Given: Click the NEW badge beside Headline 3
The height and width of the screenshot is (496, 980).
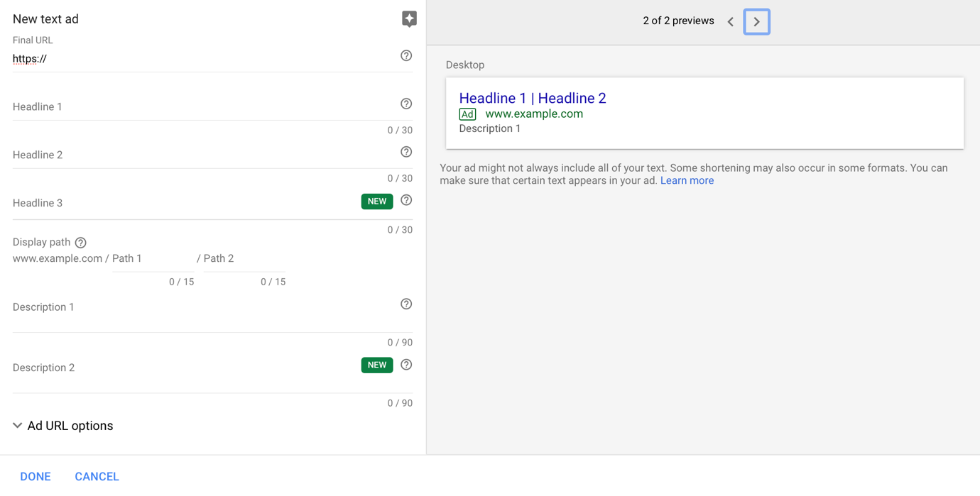Looking at the screenshot, I should (x=377, y=202).
